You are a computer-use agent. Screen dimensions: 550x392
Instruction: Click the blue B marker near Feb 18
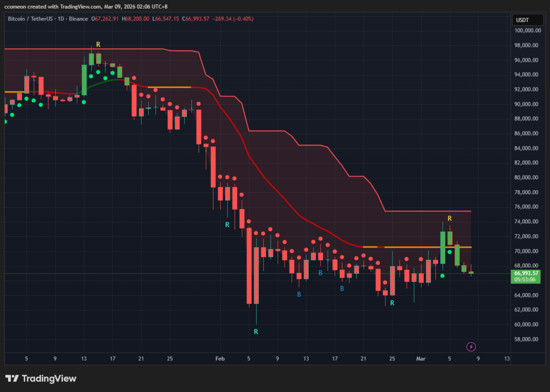click(342, 288)
